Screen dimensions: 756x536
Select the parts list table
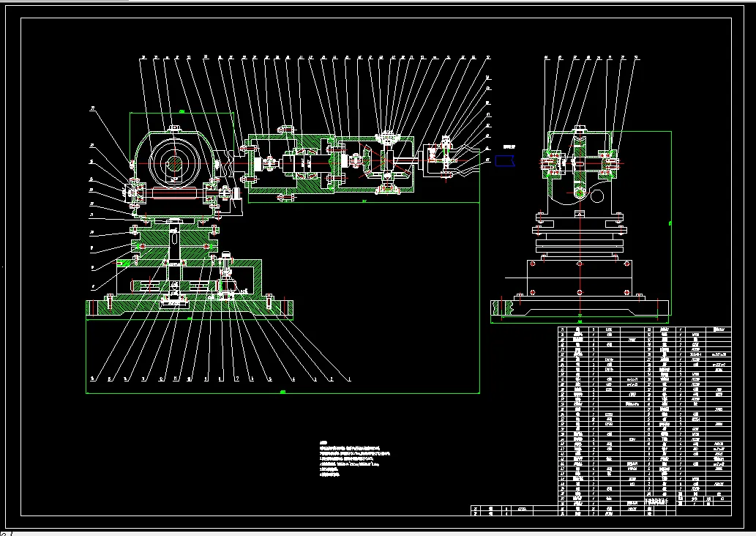coord(645,421)
